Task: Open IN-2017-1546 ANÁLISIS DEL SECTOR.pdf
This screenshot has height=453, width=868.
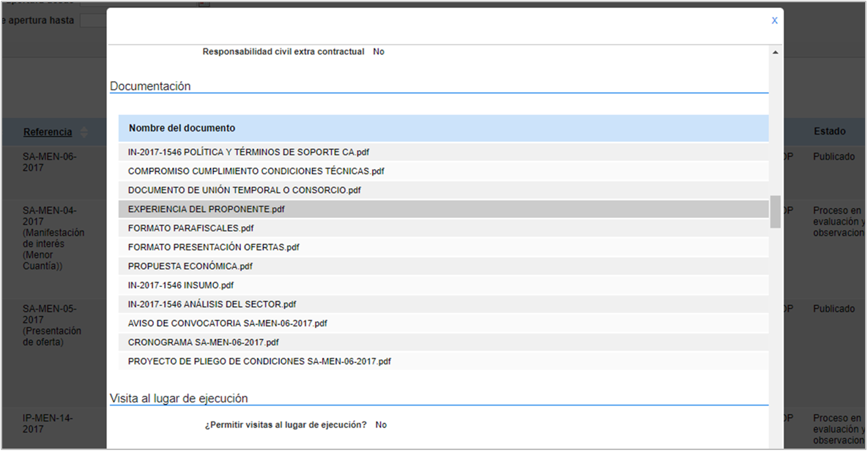Action: (x=212, y=304)
